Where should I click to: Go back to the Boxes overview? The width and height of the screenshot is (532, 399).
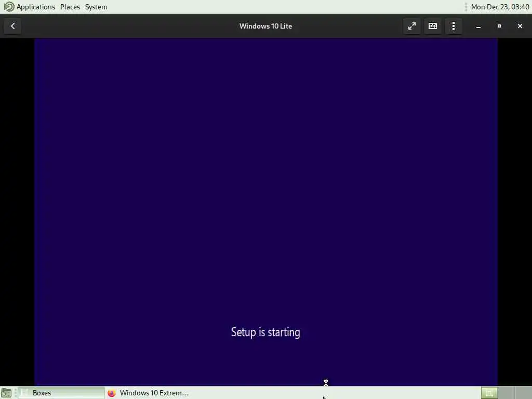[x=12, y=26]
